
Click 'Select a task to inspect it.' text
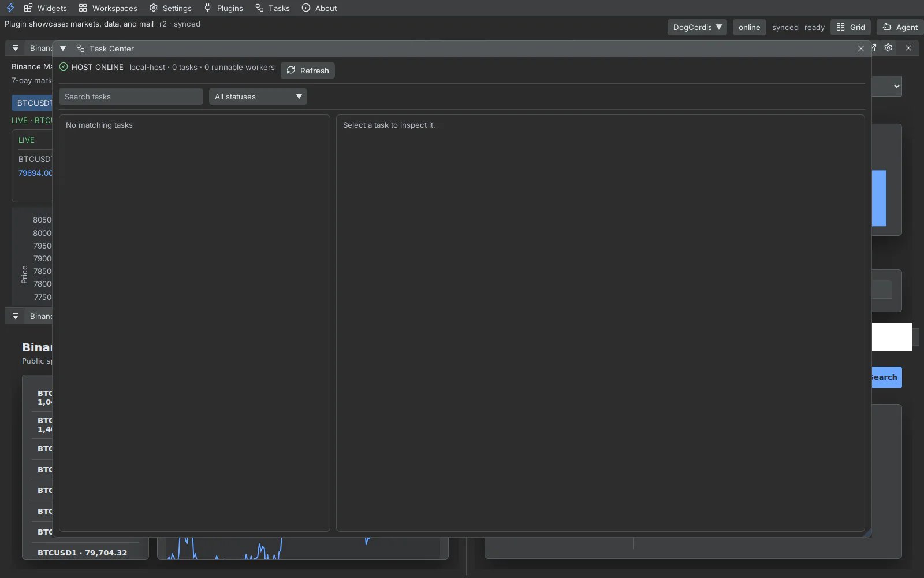(x=389, y=125)
